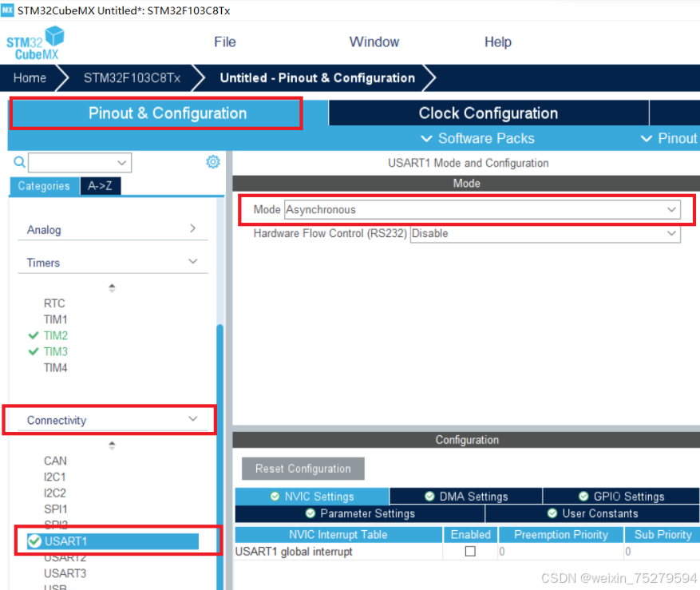Open the categories settings gear icon
This screenshot has width=700, height=590.
point(213,162)
